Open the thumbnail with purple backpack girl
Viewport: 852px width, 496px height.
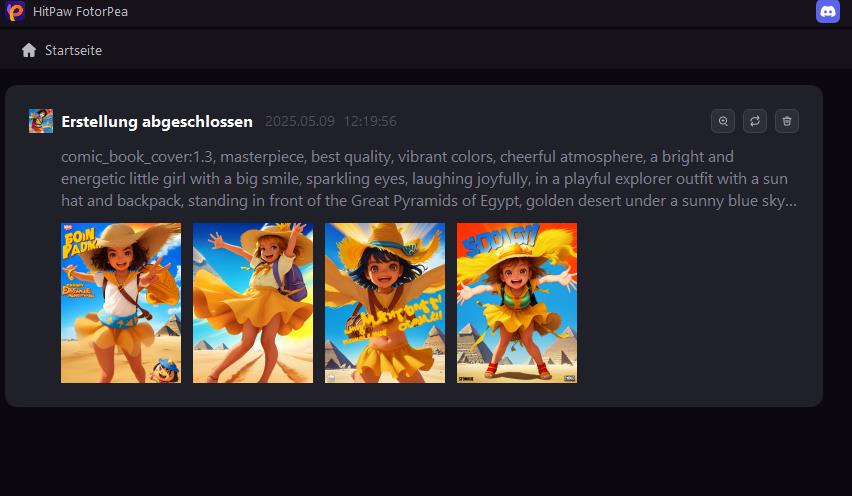tap(253, 303)
